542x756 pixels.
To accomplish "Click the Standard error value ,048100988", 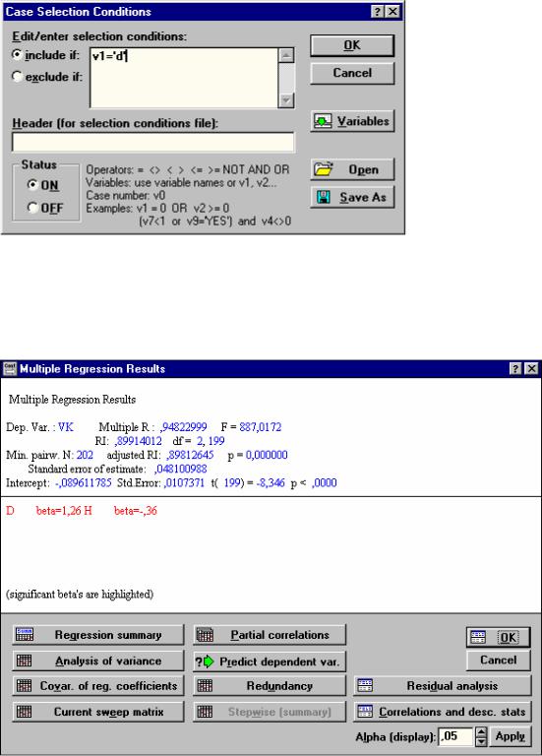I will coord(181,470).
